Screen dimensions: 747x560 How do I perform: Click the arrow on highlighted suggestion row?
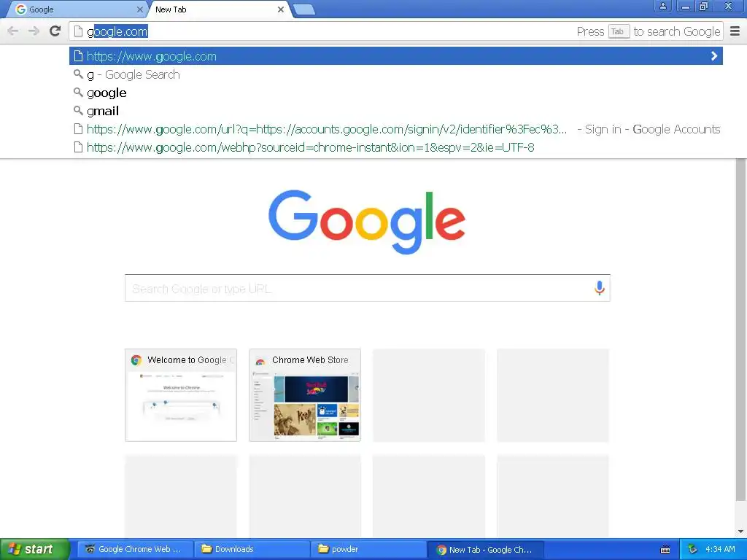(x=713, y=56)
